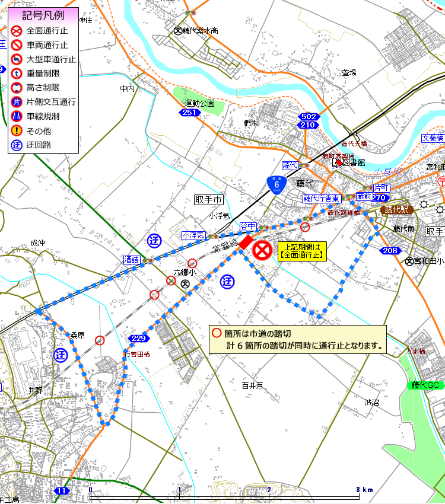Viewport: 445px width, 504px height.
Task: Click the 井野 place name
Action: coord(36,390)
